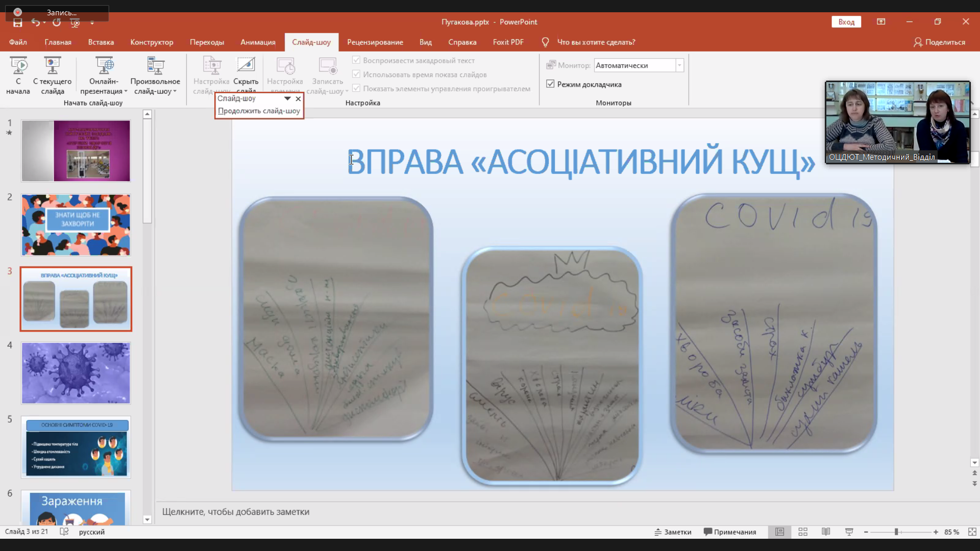980x551 pixels.
Task: Click save icon in quick access
Action: 18,22
